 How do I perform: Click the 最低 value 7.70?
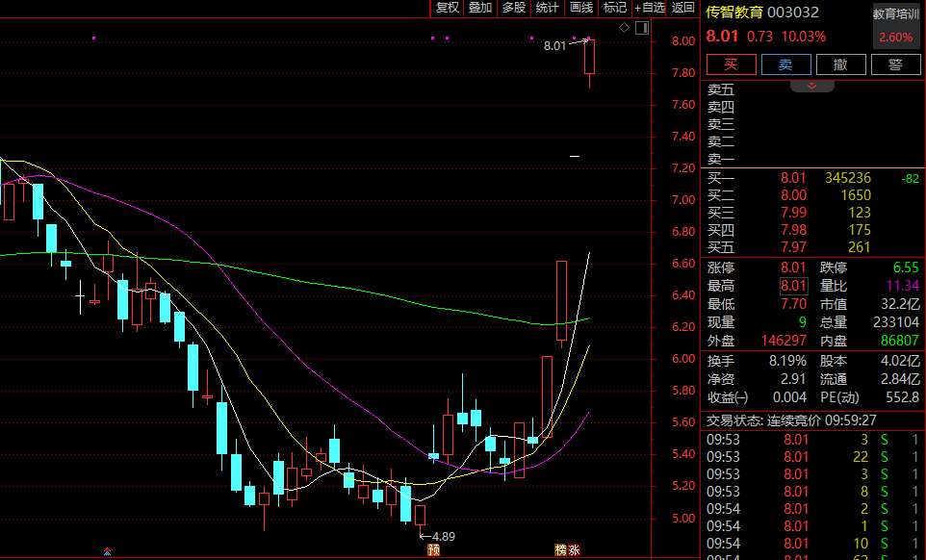[x=793, y=304]
